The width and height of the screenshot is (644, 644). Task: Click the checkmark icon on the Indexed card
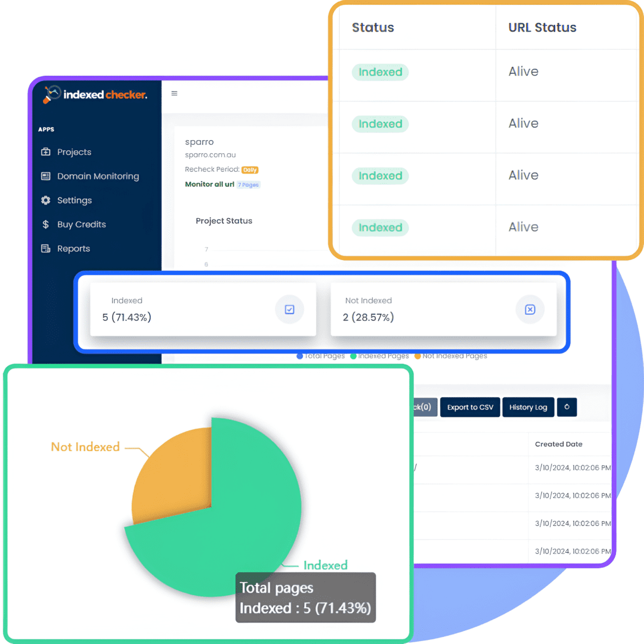pyautogui.click(x=290, y=309)
